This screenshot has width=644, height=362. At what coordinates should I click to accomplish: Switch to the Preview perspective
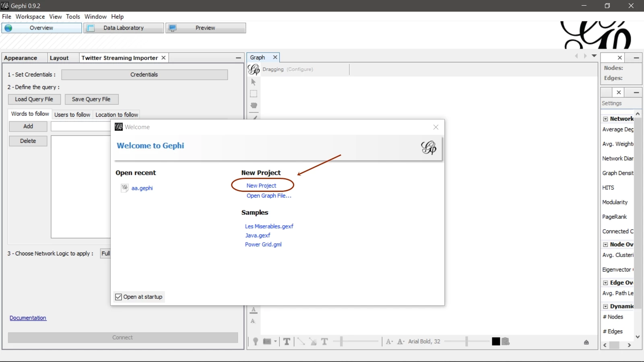[206, 28]
